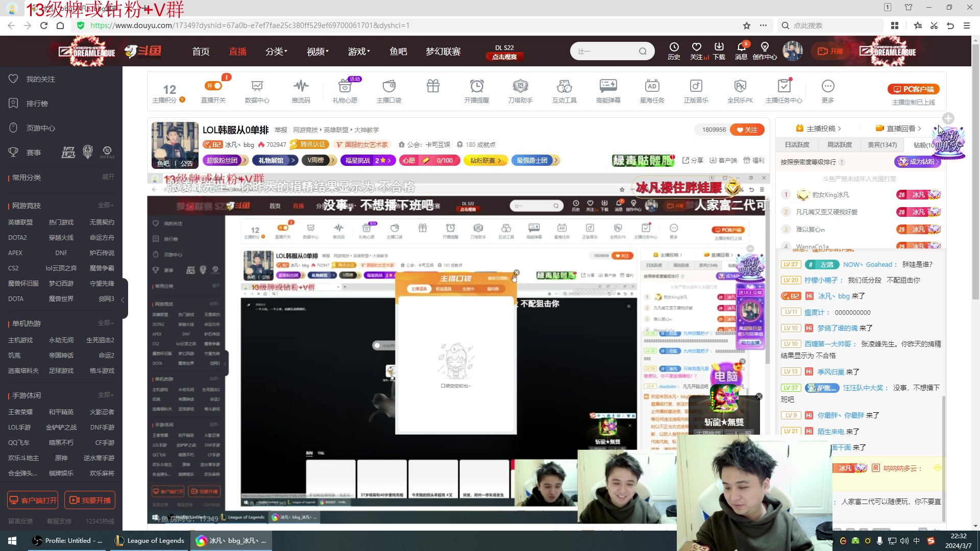Show all 单机热游 categories via 全部
The image size is (980, 551).
click(106, 323)
